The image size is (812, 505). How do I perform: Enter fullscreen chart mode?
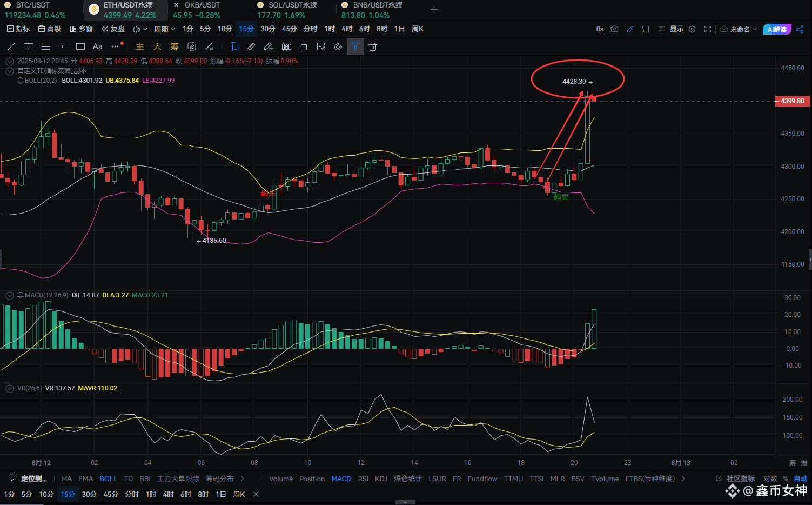pos(708,29)
